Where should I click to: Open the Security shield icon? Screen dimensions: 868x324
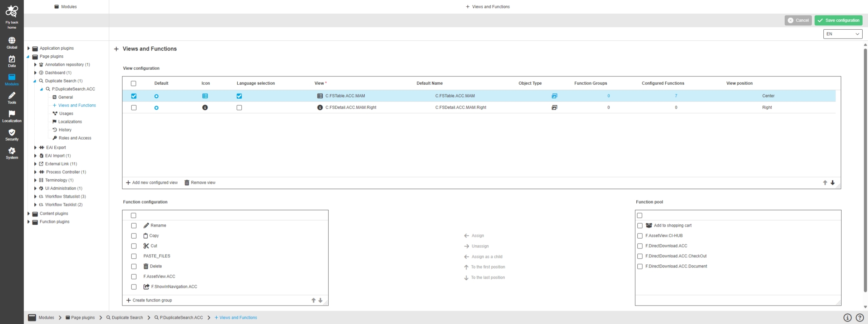tap(12, 133)
